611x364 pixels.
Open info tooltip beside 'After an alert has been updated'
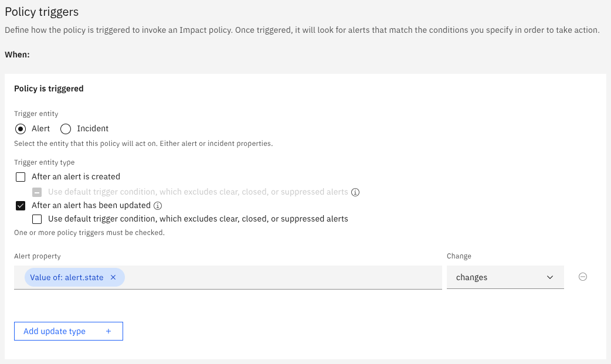coord(158,206)
